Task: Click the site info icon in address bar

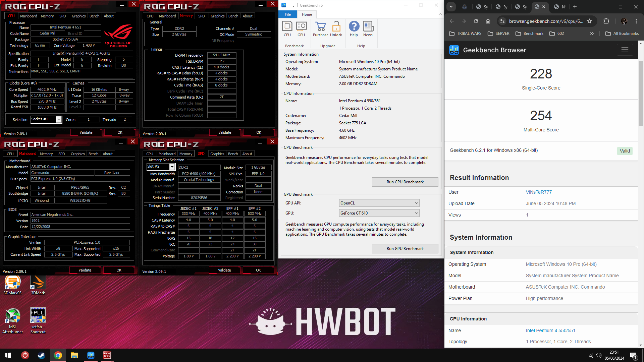Action: pyautogui.click(x=502, y=21)
